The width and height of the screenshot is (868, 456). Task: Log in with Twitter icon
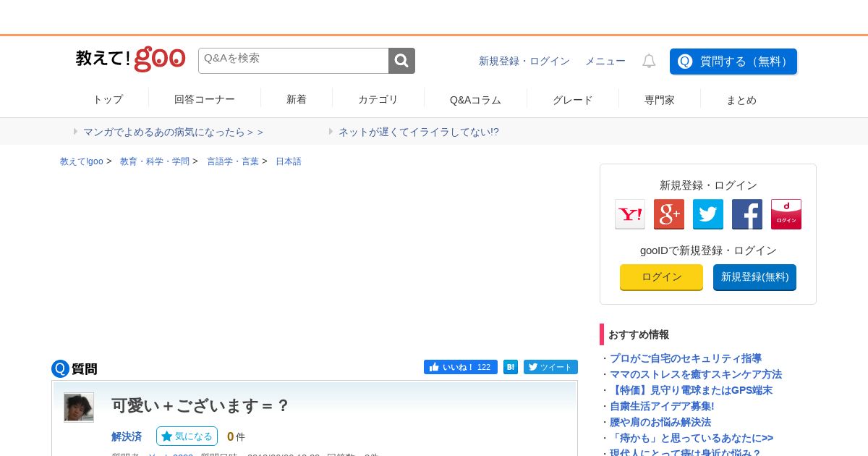(x=708, y=214)
